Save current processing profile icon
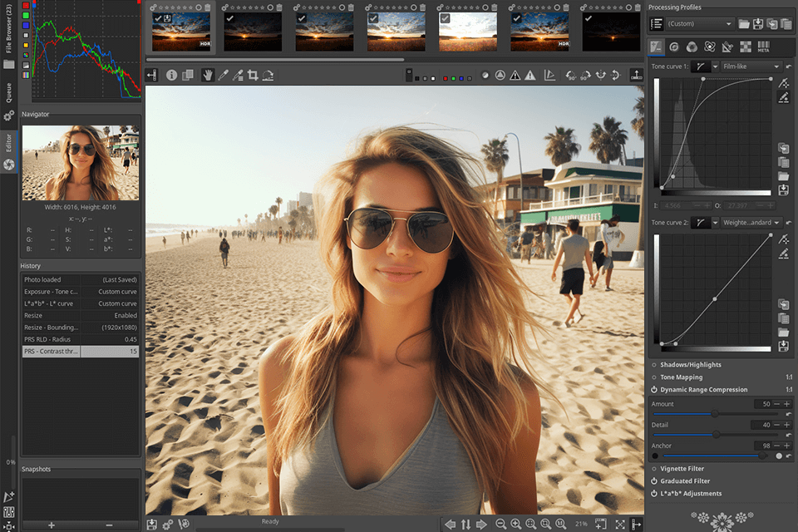 point(758,24)
